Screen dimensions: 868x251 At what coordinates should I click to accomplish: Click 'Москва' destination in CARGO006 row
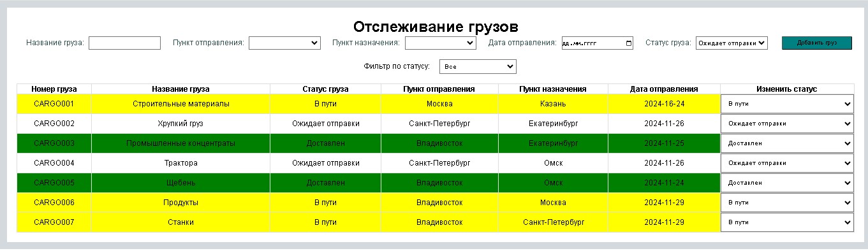click(x=553, y=203)
